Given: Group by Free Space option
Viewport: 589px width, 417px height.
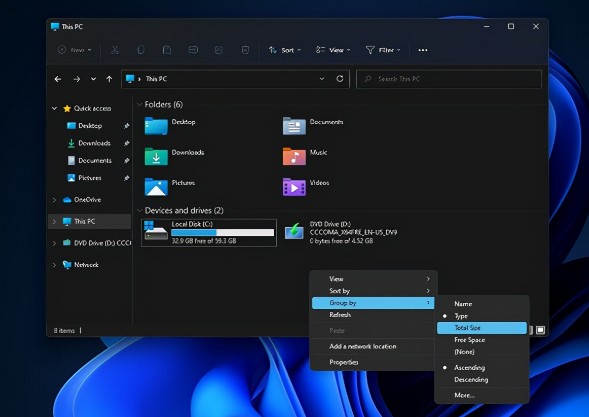Looking at the screenshot, I should (x=470, y=340).
